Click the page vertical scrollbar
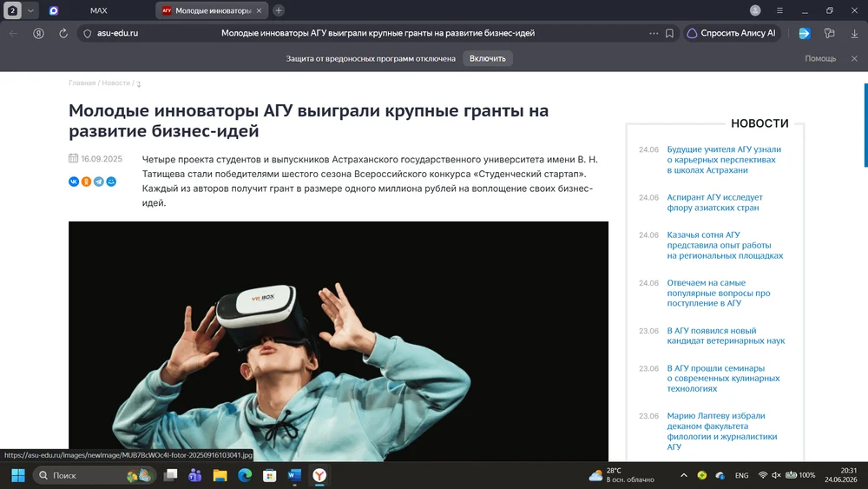Image resolution: width=868 pixels, height=489 pixels. click(865, 124)
